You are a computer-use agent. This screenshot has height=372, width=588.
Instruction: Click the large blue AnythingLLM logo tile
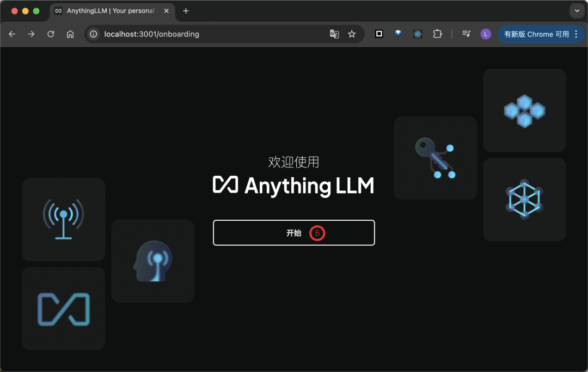tap(64, 309)
